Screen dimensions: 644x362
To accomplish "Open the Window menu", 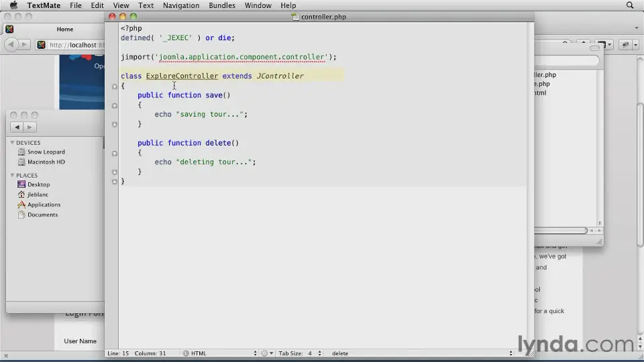I will [258, 5].
